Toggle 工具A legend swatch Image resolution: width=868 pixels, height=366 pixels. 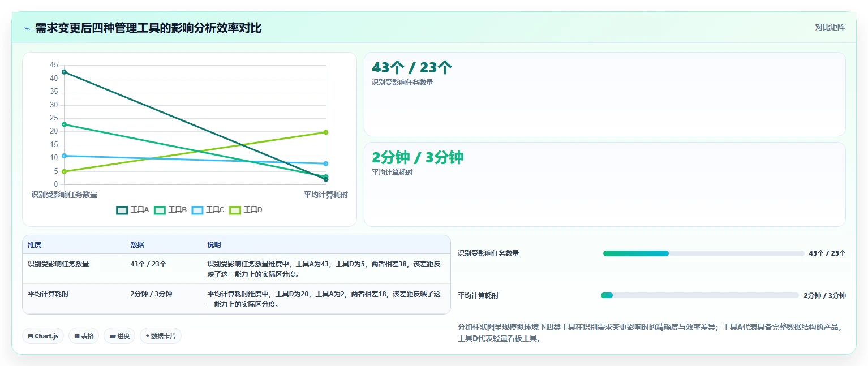pos(122,210)
